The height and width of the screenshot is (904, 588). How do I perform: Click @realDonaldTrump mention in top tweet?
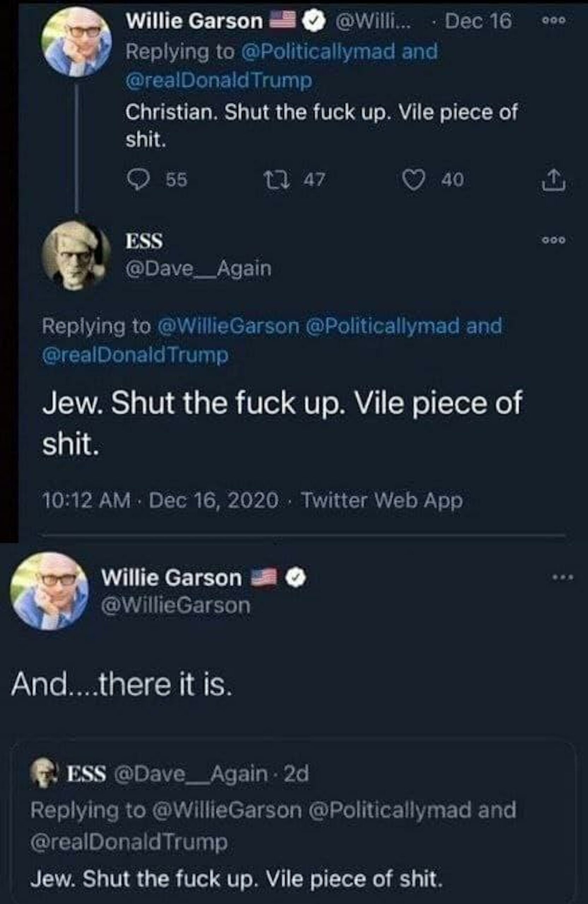pos(219,81)
